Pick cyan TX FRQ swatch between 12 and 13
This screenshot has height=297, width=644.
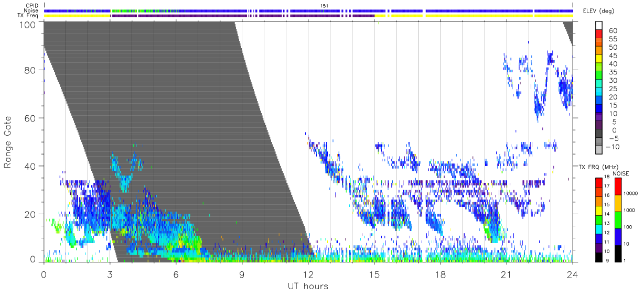[x=599, y=229]
